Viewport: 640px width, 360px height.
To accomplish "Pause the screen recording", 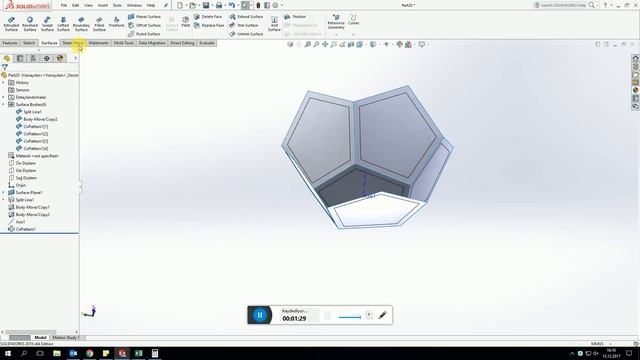I will 260,315.
